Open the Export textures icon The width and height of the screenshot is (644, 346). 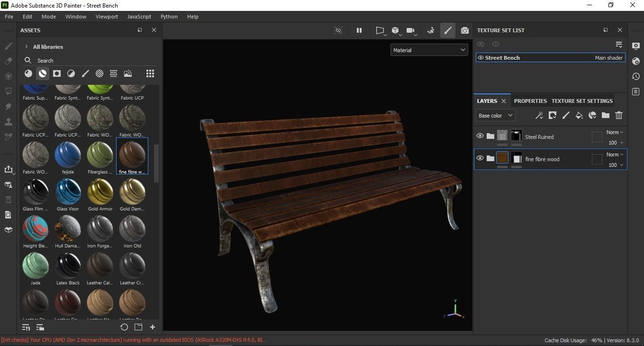8,169
